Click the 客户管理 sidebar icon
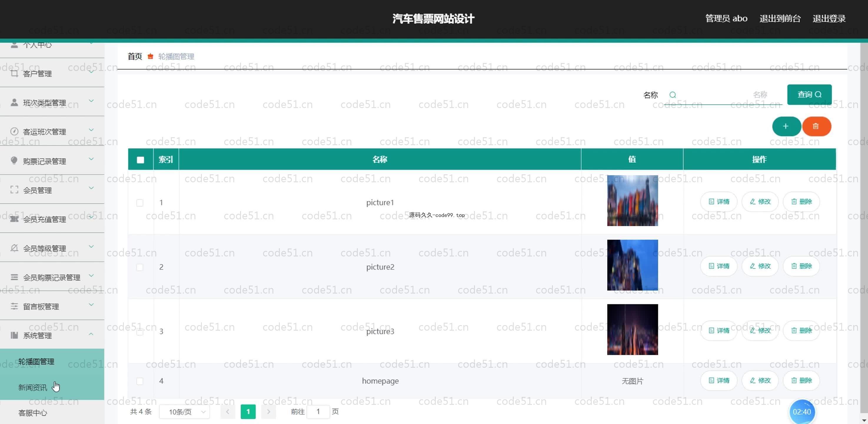Viewport: 868px width, 424px height. click(x=14, y=73)
